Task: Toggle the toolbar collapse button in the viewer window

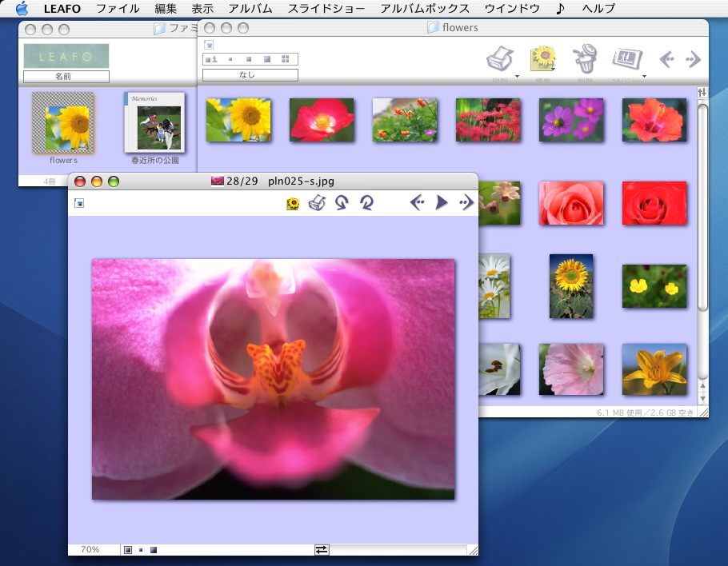Action: [x=78, y=203]
